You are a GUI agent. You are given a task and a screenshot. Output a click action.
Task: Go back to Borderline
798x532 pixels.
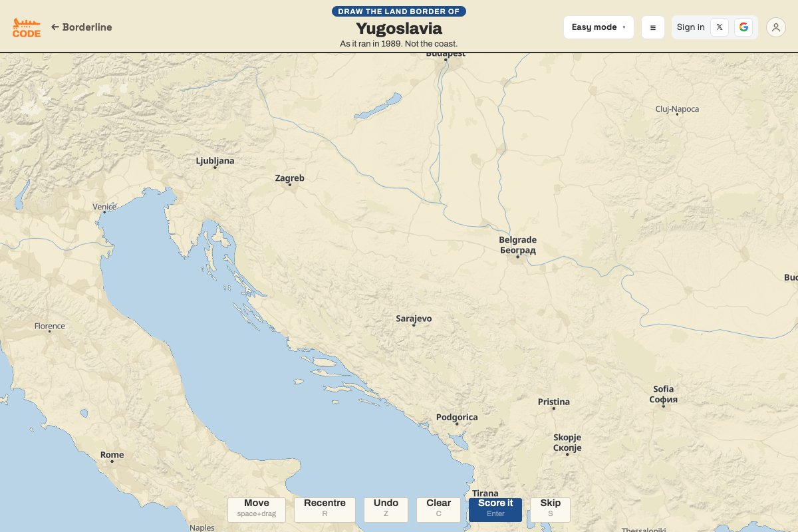82,27
